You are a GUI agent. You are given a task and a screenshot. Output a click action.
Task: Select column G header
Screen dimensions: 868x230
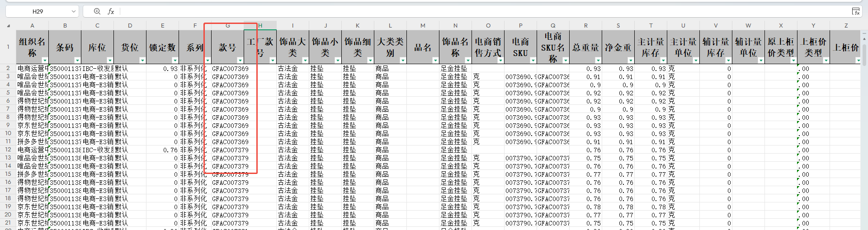point(228,26)
